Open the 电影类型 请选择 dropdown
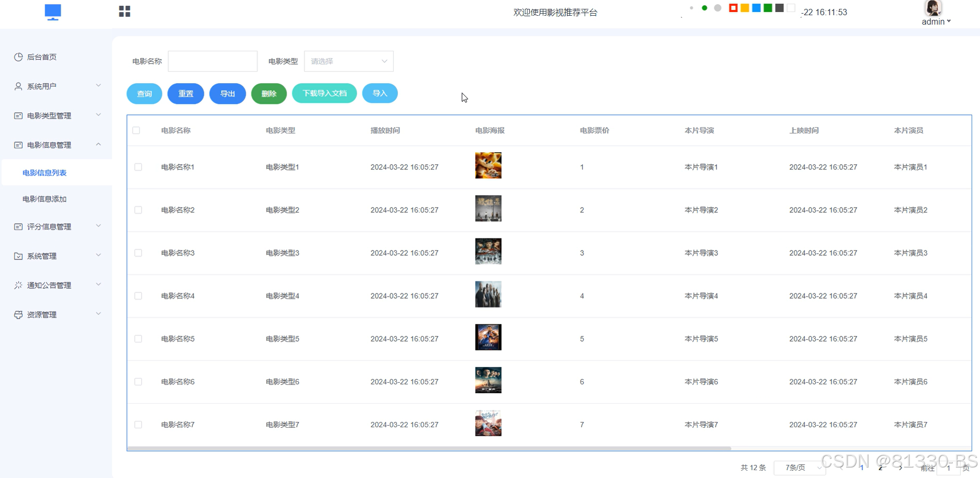 tap(349, 61)
